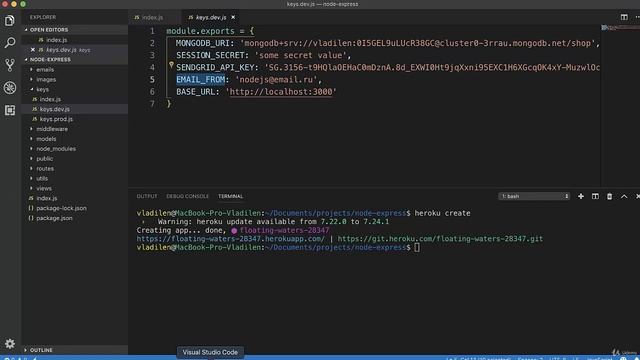Click the SENDGRID_API_KEY key on line 4
The height and width of the screenshot is (360, 640).
point(215,68)
